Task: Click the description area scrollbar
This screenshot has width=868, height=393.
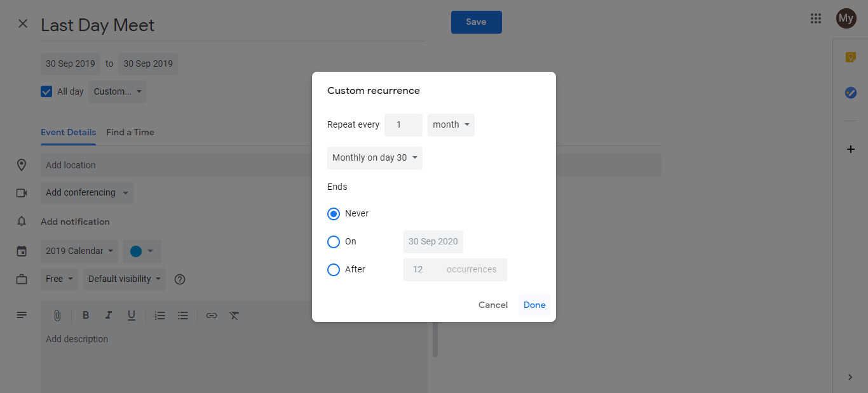Action: (x=435, y=340)
